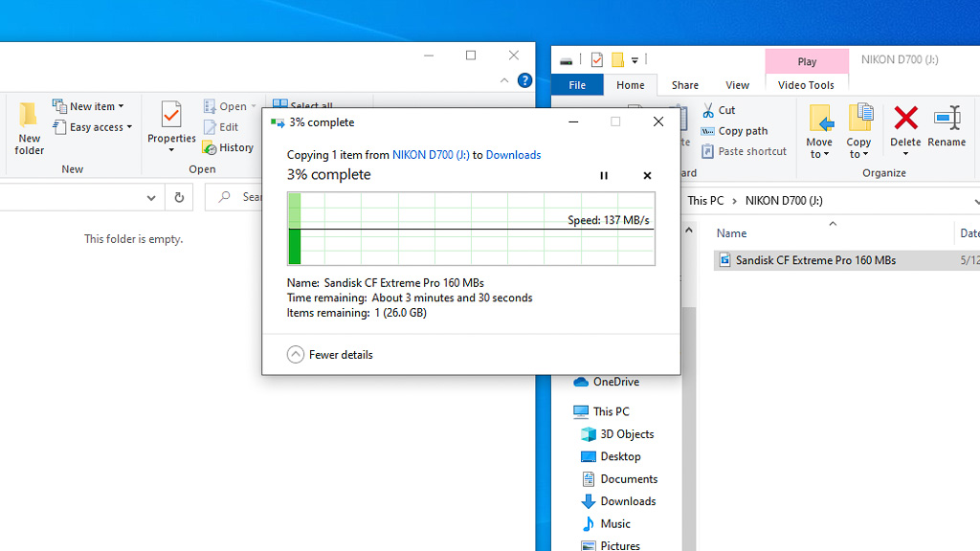Expand the New item dropdown

tap(92, 107)
